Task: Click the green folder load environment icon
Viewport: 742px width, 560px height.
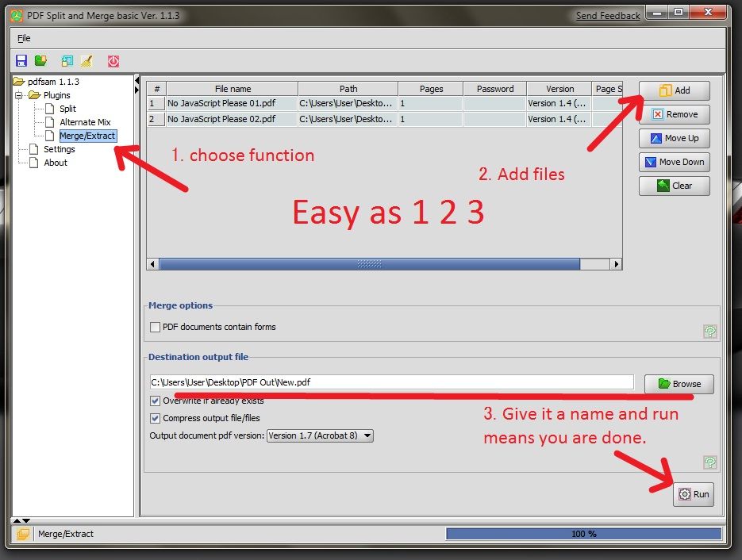Action: (40, 60)
